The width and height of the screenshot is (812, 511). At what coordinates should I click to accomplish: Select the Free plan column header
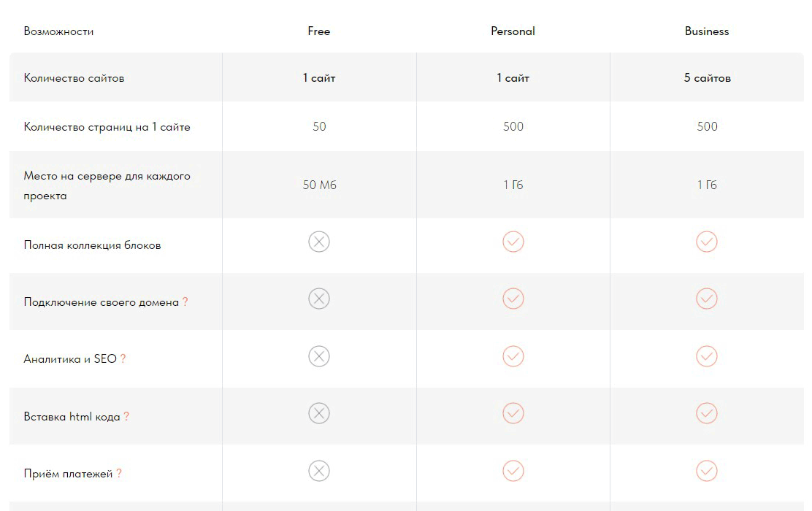click(319, 31)
